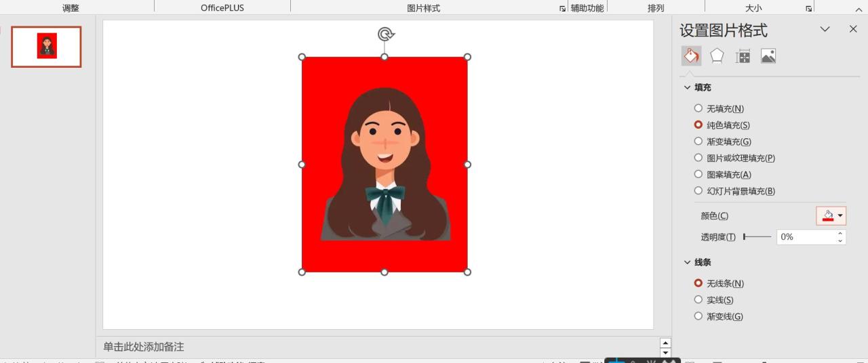
Task: Open the fill color picker dropdown
Action: click(841, 216)
